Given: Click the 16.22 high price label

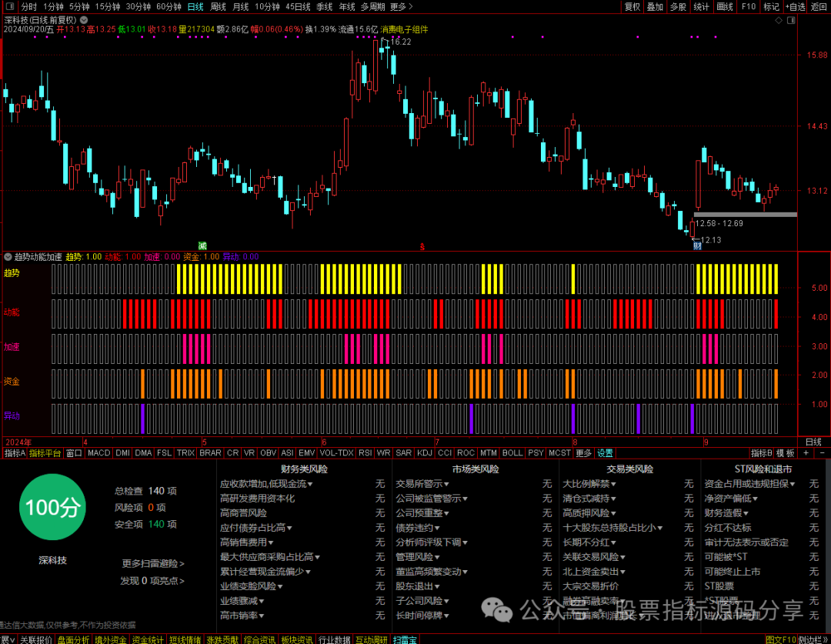Looking at the screenshot, I should 401,42.
